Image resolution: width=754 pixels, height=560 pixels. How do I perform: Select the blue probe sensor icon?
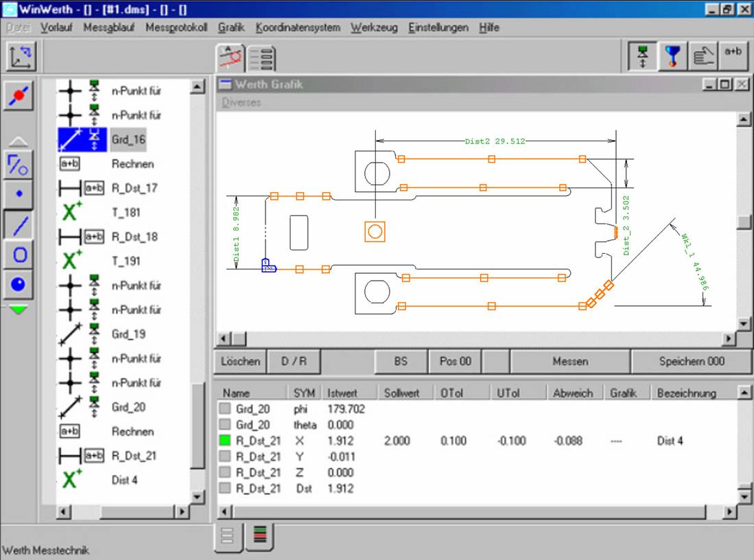coord(671,56)
